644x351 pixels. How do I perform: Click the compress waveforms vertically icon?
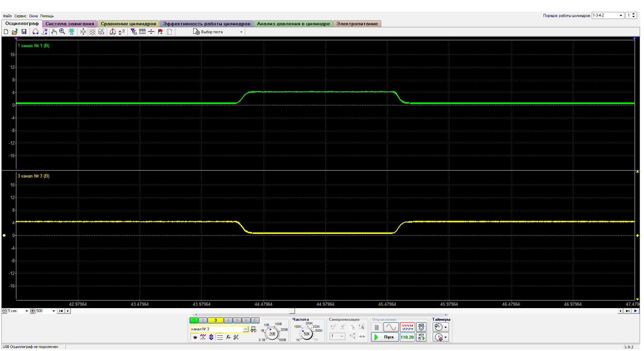click(83, 32)
